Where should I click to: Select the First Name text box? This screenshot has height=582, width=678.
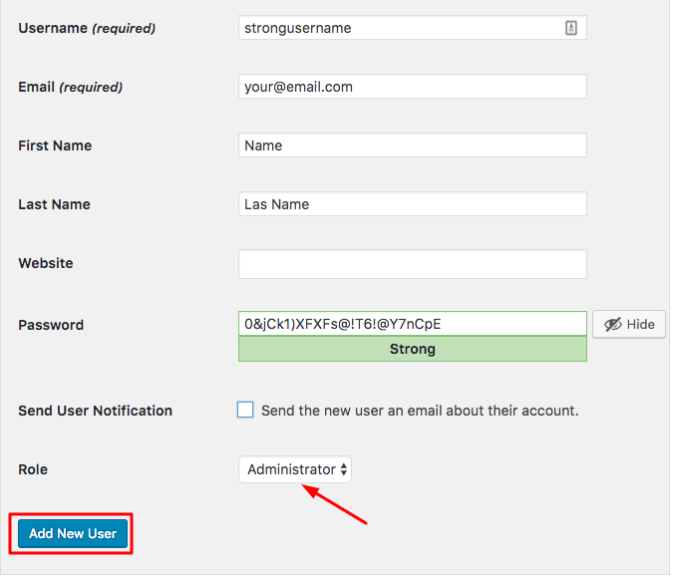tap(412, 145)
